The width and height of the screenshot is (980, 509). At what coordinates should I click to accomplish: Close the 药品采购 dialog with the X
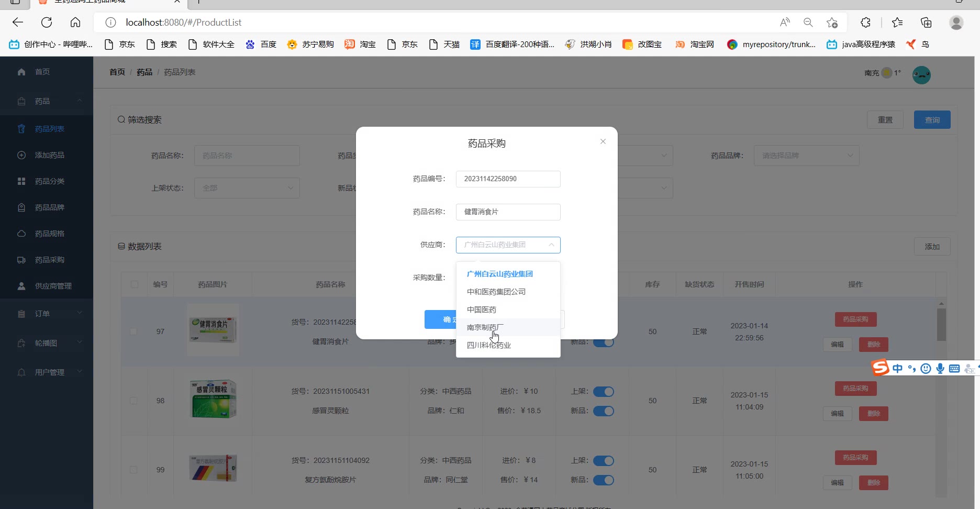[603, 141]
